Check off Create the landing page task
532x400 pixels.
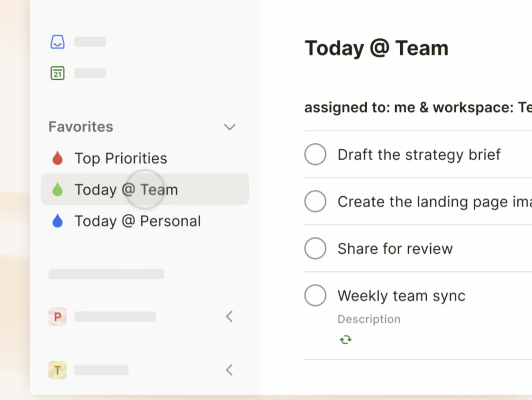pos(315,201)
